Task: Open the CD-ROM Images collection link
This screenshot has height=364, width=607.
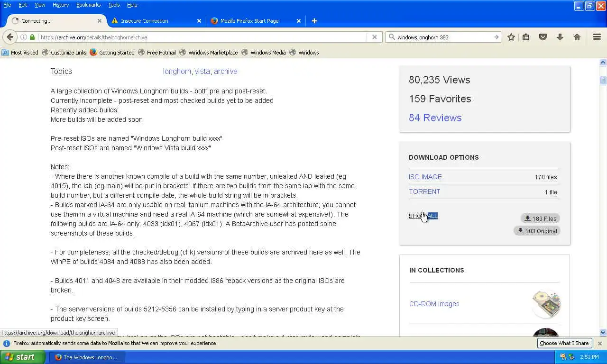Action: pyautogui.click(x=434, y=304)
